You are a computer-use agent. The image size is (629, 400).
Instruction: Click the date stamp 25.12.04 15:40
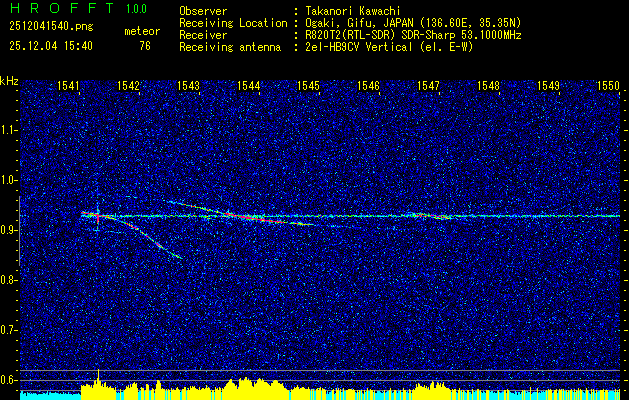(51, 46)
